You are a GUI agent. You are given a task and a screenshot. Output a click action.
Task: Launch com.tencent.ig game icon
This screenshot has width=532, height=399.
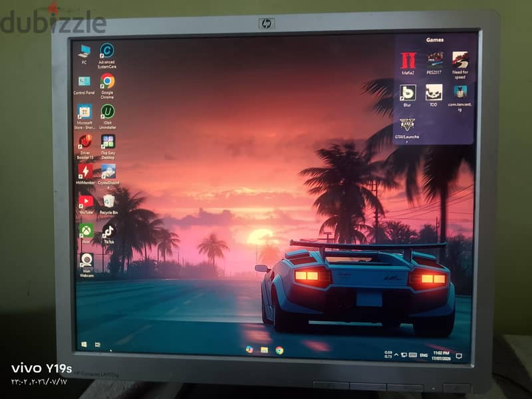point(460,98)
